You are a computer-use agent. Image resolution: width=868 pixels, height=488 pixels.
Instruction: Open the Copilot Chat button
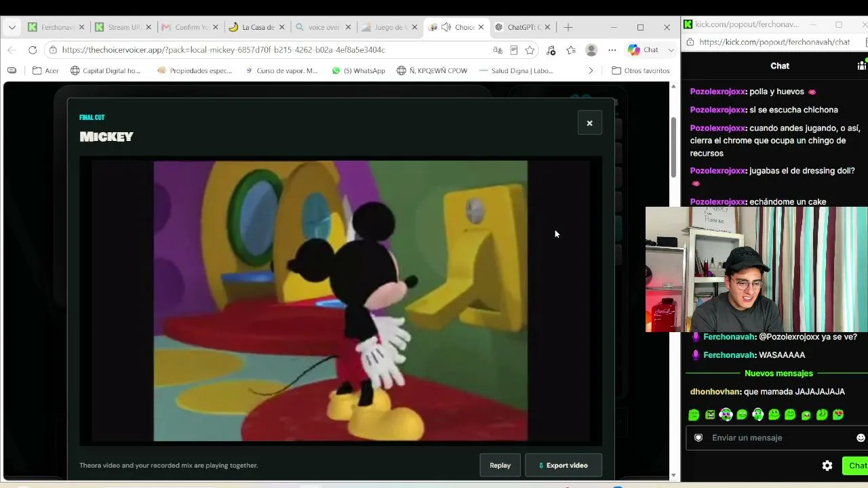[643, 49]
